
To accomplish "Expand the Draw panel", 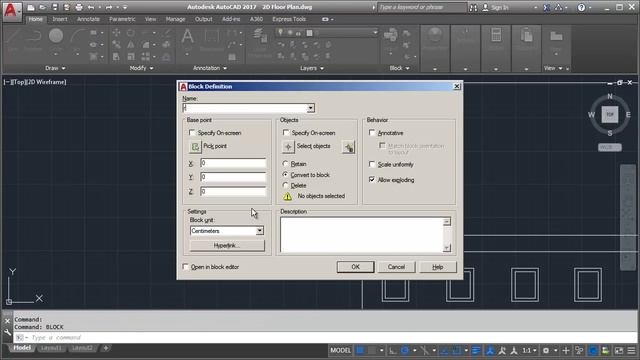I will pyautogui.click(x=55, y=68).
